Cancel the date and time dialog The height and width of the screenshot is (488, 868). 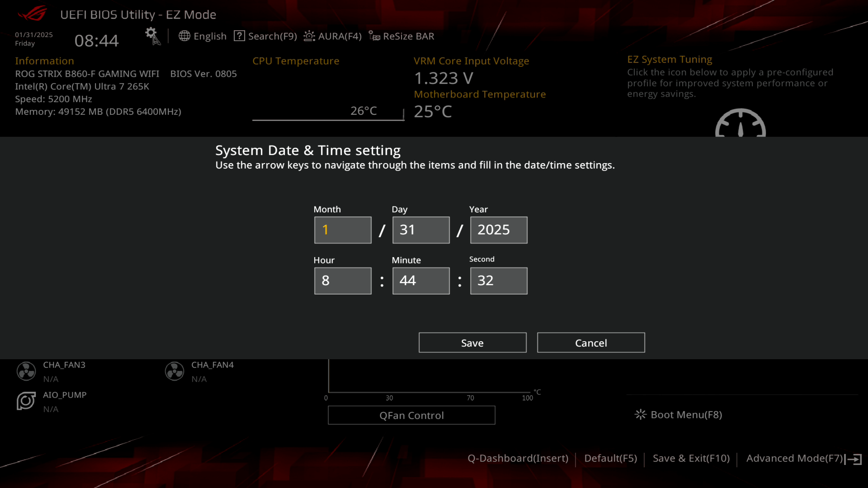(590, 343)
